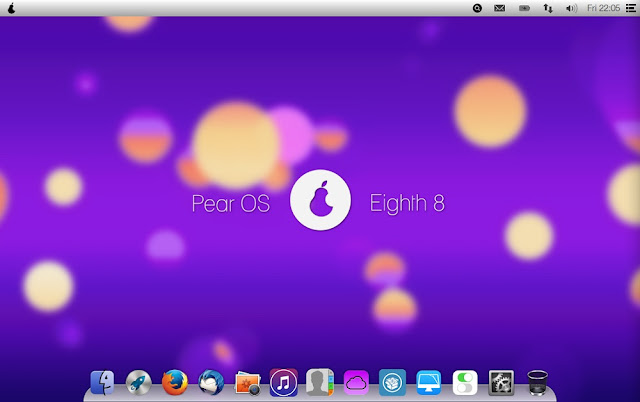This screenshot has height=402, width=640.
Task: Open the pear logo menu in top bar
Action: [x=11, y=8]
